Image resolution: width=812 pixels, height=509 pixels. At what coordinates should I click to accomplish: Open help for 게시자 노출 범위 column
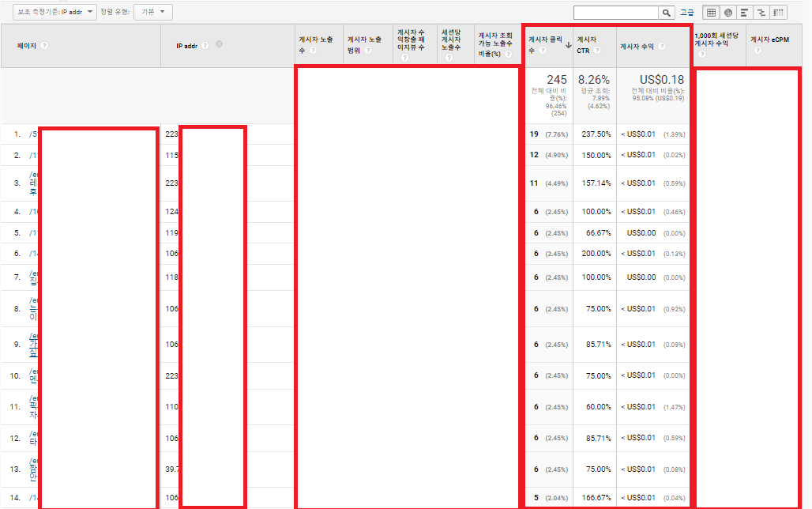tap(367, 51)
